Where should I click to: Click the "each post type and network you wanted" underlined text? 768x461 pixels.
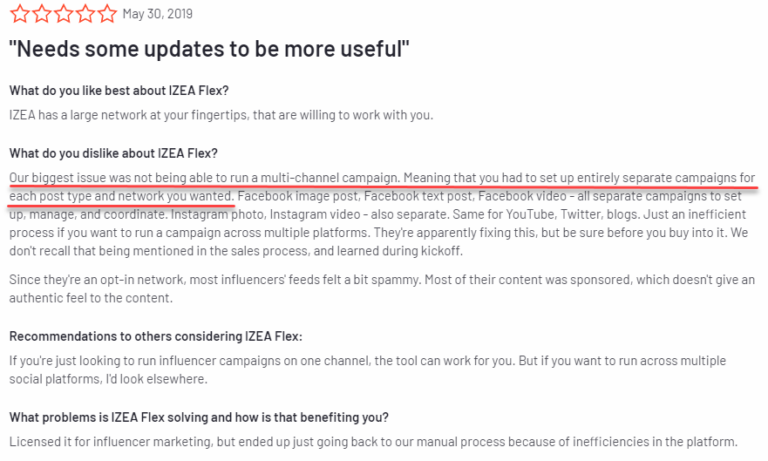(121, 196)
